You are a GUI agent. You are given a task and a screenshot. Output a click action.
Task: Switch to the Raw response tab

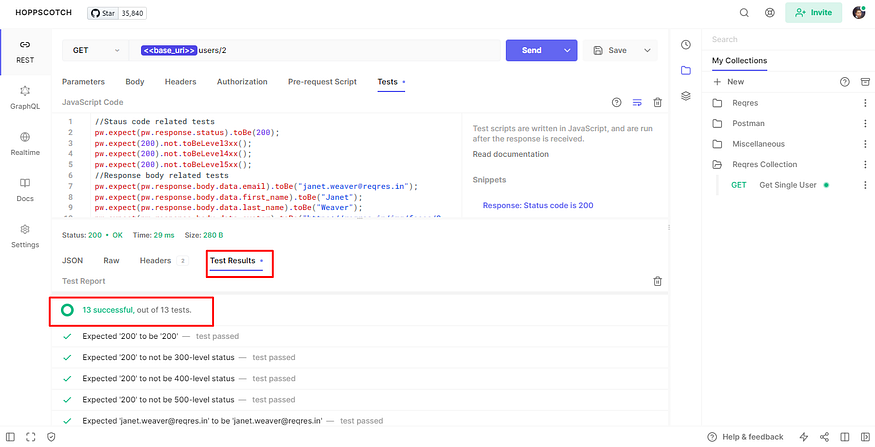pos(111,261)
